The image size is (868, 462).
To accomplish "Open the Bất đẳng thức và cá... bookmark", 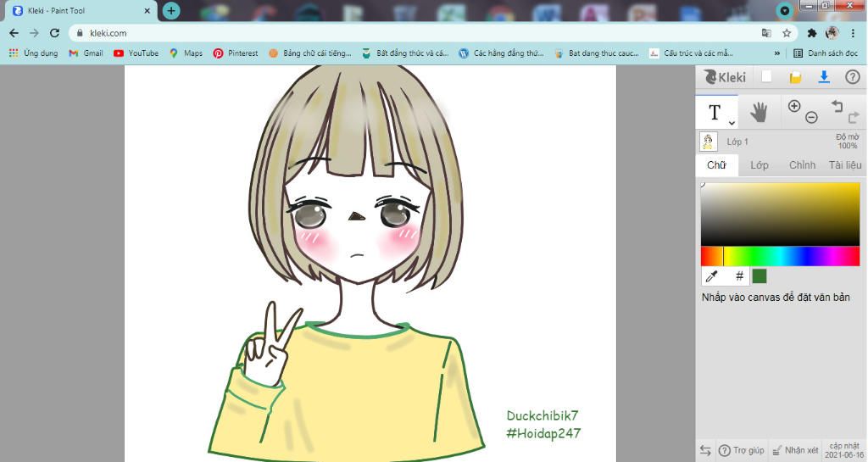I will [405, 53].
